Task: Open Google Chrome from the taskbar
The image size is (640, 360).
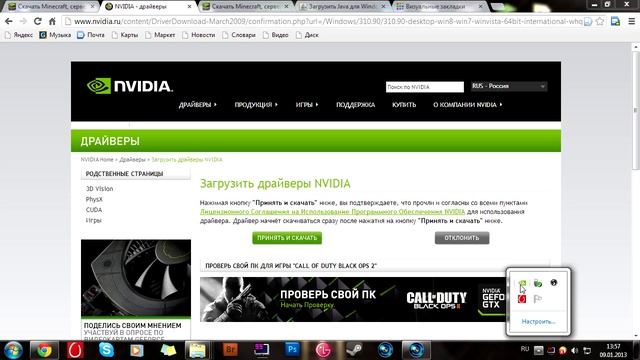Action: click(x=44, y=350)
